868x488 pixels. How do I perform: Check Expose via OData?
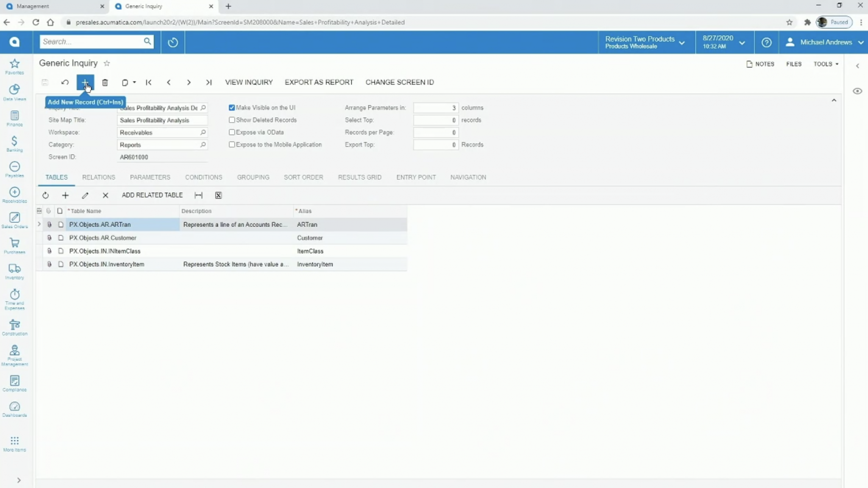(231, 132)
